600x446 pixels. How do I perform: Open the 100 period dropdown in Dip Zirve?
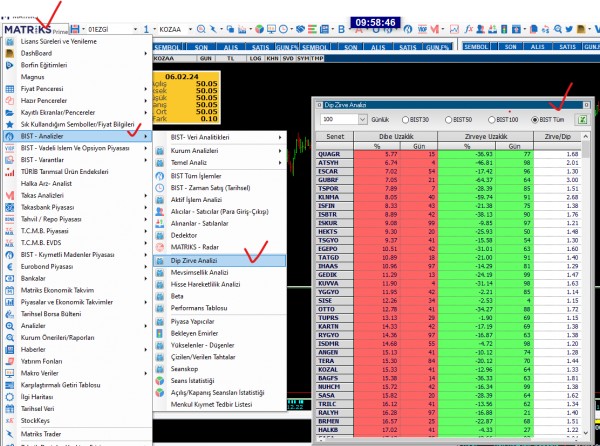362,120
